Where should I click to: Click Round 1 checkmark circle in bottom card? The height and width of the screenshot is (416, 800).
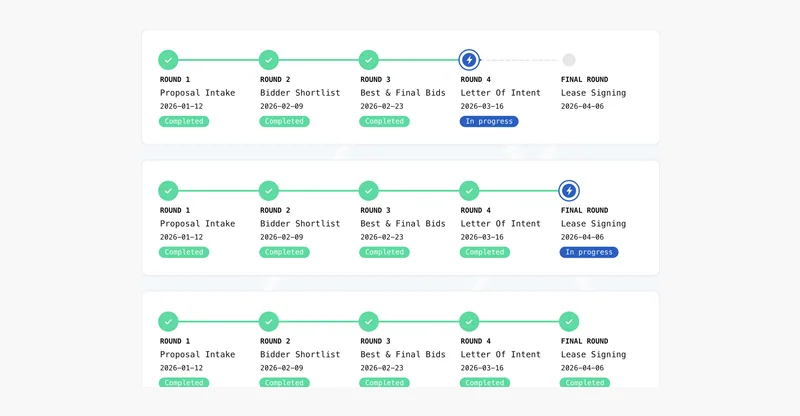coord(168,322)
